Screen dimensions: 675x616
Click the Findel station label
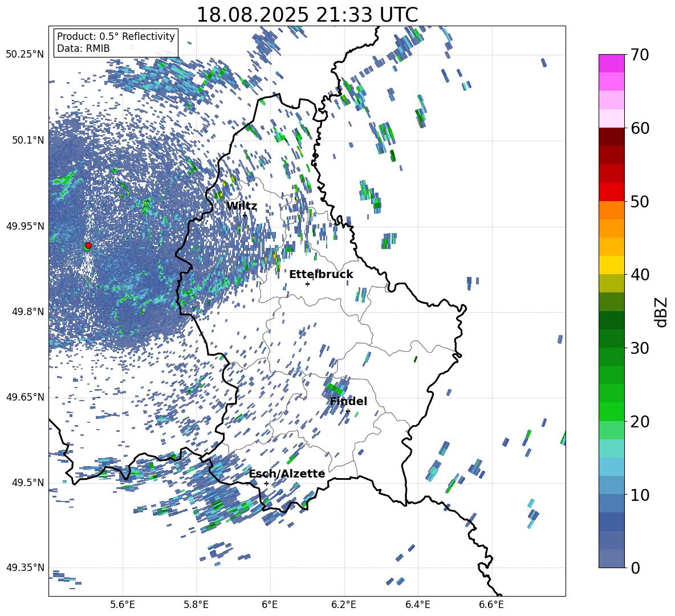coord(348,401)
